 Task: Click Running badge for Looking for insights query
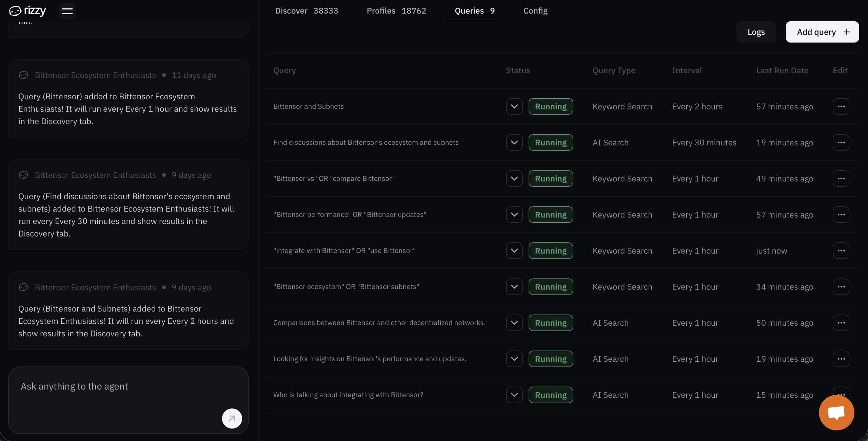click(551, 359)
